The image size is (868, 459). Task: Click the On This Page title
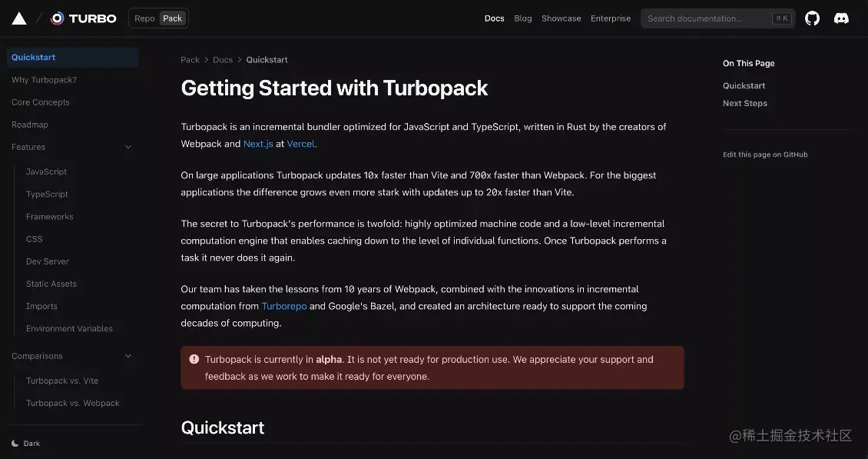(x=748, y=63)
